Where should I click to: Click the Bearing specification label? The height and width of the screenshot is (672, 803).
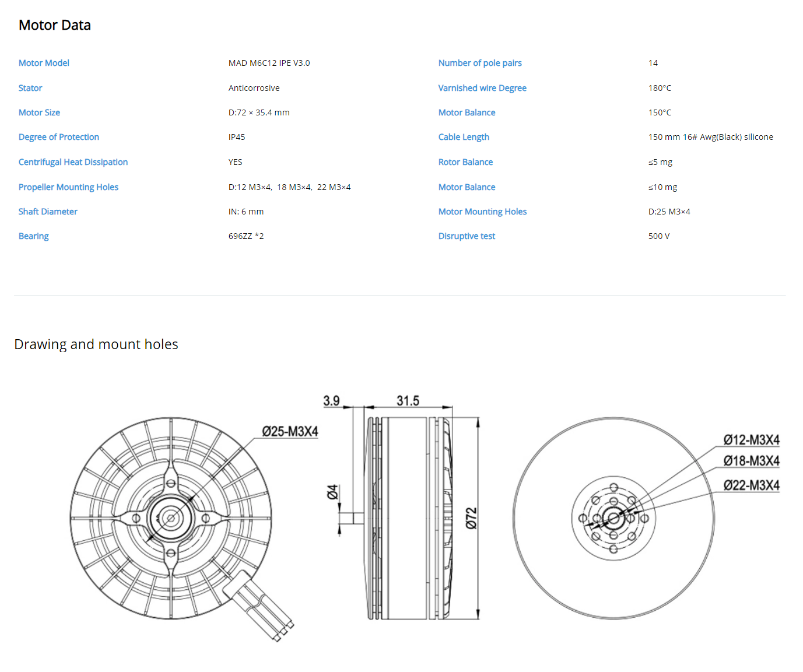(33, 236)
